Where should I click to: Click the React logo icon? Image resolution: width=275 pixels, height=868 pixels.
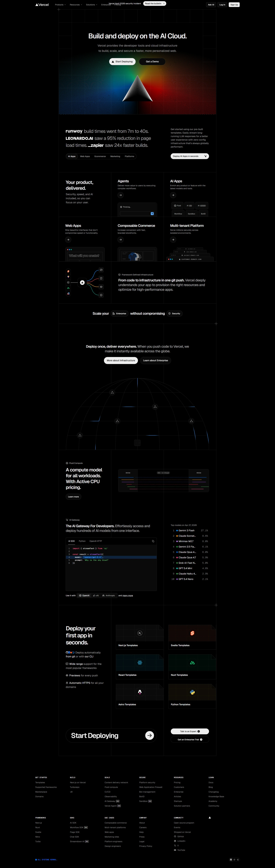pyautogui.click(x=140, y=663)
